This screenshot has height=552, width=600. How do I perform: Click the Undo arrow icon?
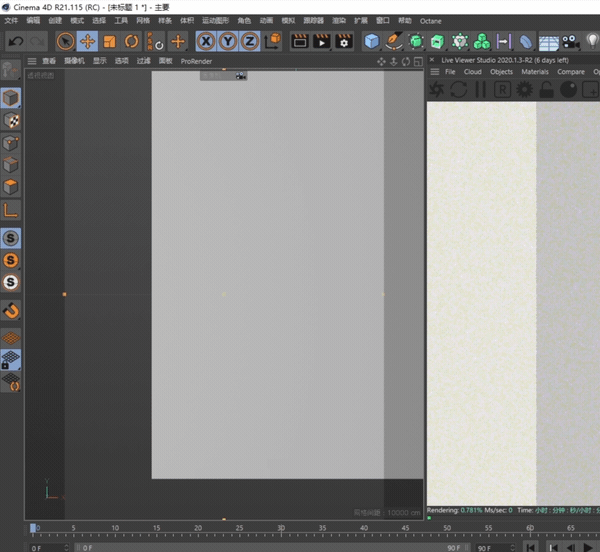click(x=16, y=41)
